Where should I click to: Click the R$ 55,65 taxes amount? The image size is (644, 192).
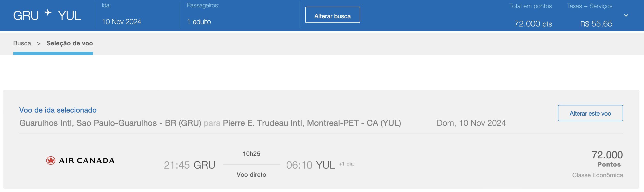596,24
